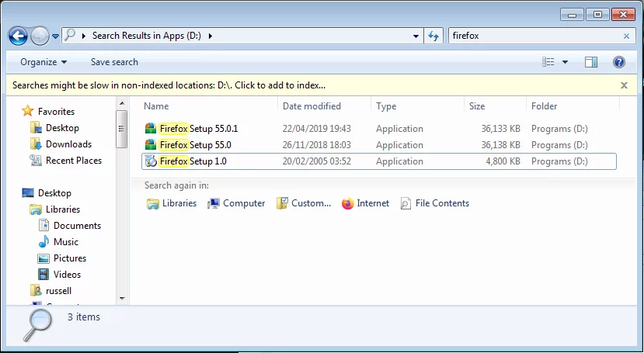The image size is (644, 353).
Task: Click the Back navigation arrow button
Action: tap(19, 36)
